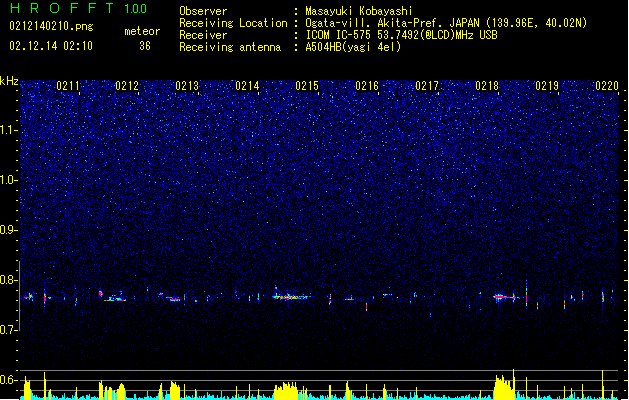Click the meteor label
The width and height of the screenshot is (629, 400).
pos(142,31)
